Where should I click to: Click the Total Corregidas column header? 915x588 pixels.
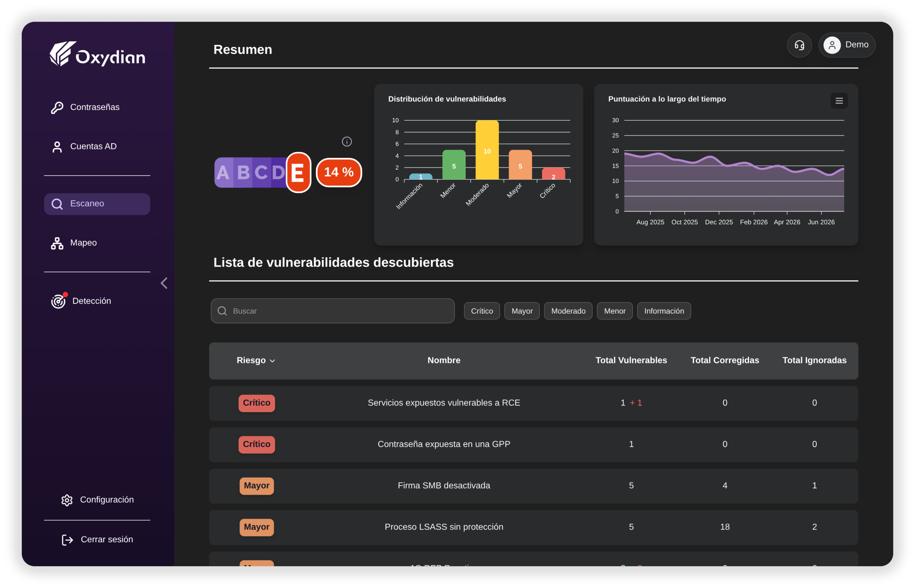725,360
